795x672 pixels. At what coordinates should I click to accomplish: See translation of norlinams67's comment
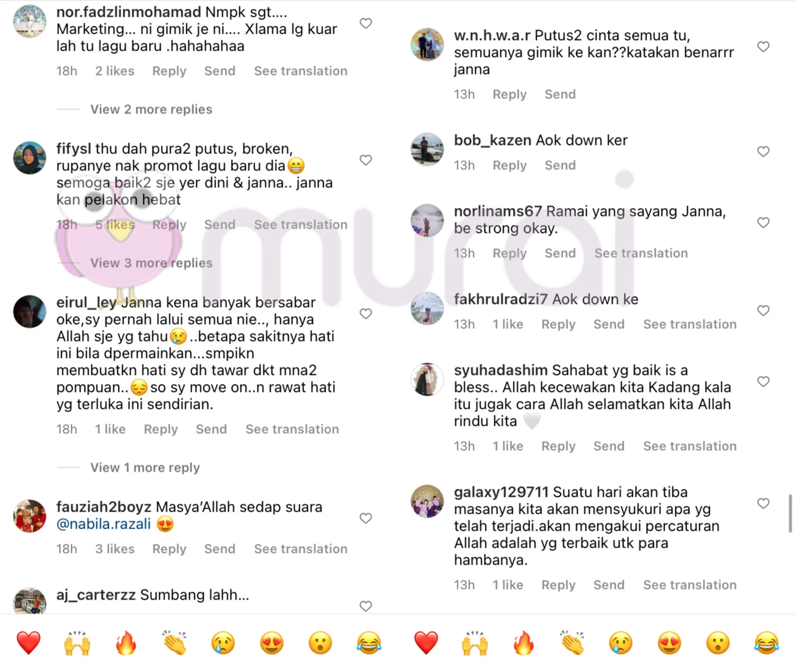coord(641,253)
